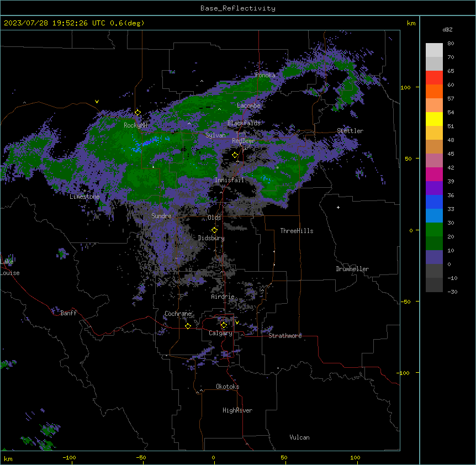Click the Ponoka town label
Screen dimensions: 476x465
click(265, 75)
